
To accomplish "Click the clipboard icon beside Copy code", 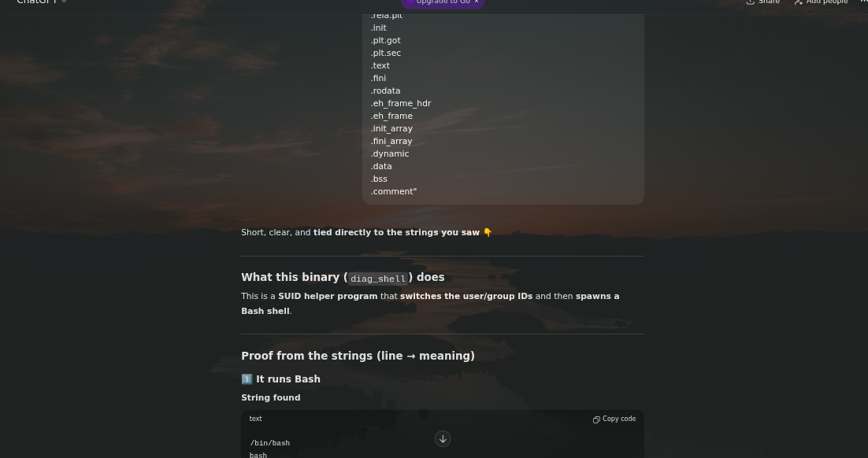I will (596, 419).
